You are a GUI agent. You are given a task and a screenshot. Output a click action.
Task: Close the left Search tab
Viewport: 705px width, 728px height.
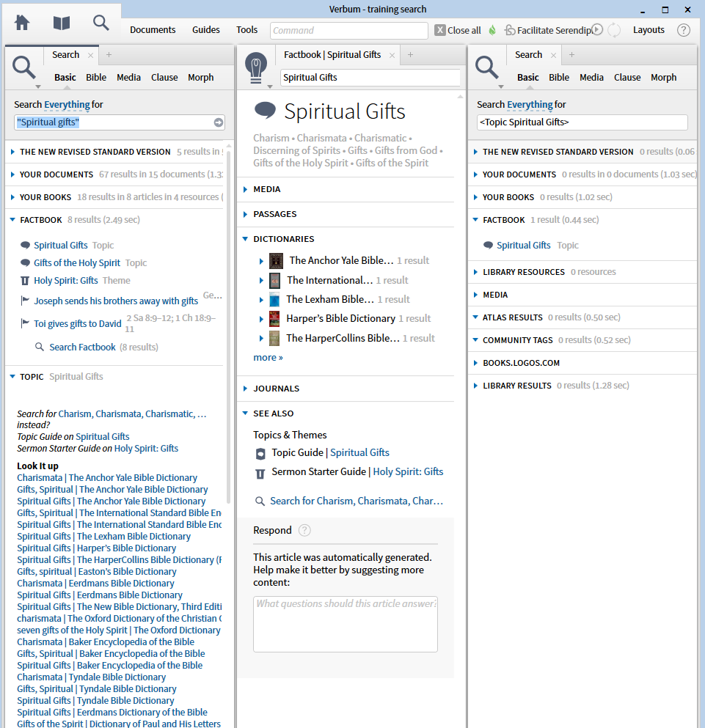coord(91,55)
